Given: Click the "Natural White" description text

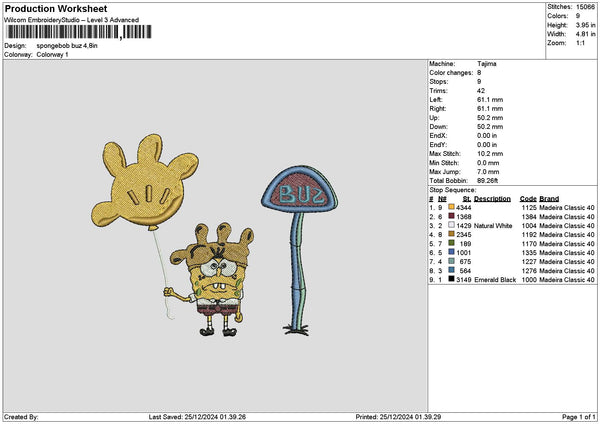Looking at the screenshot, I should [x=493, y=226].
